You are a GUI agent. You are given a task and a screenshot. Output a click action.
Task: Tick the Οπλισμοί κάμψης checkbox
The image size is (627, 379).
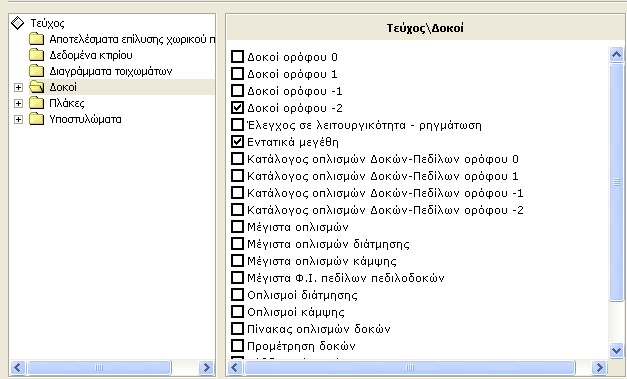point(238,312)
